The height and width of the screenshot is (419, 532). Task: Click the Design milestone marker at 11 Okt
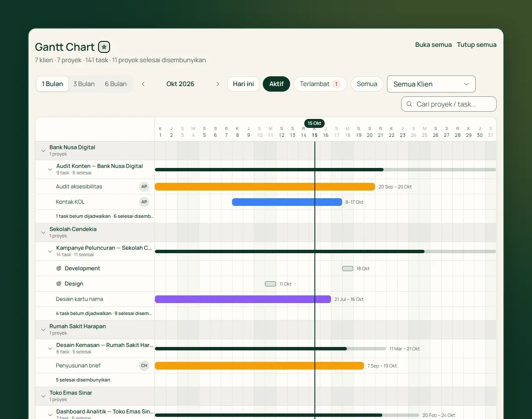[x=270, y=284]
